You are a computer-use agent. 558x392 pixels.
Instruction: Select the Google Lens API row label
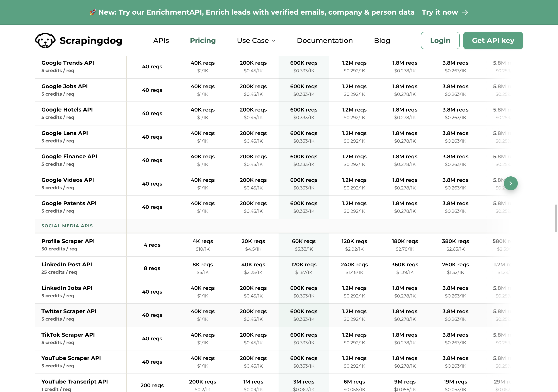(x=65, y=133)
